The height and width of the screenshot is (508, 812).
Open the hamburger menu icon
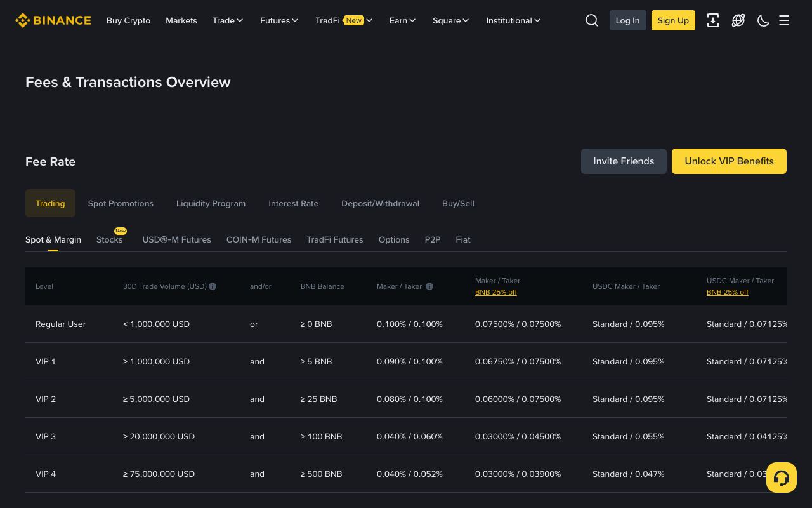784,20
